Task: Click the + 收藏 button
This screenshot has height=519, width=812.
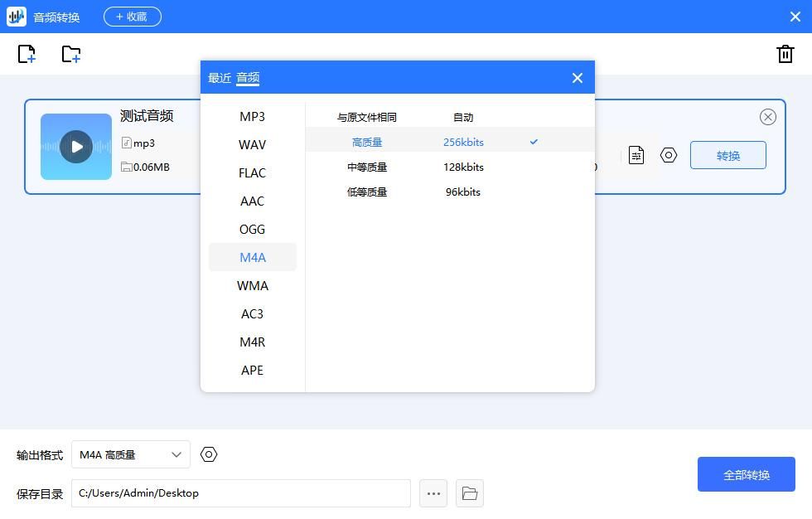Action: (x=133, y=17)
